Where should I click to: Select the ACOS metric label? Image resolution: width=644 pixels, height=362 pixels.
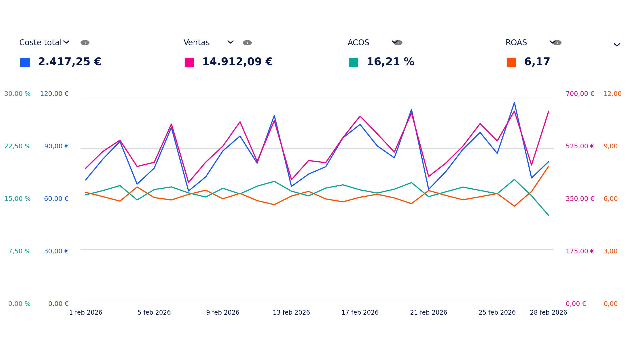click(x=358, y=43)
